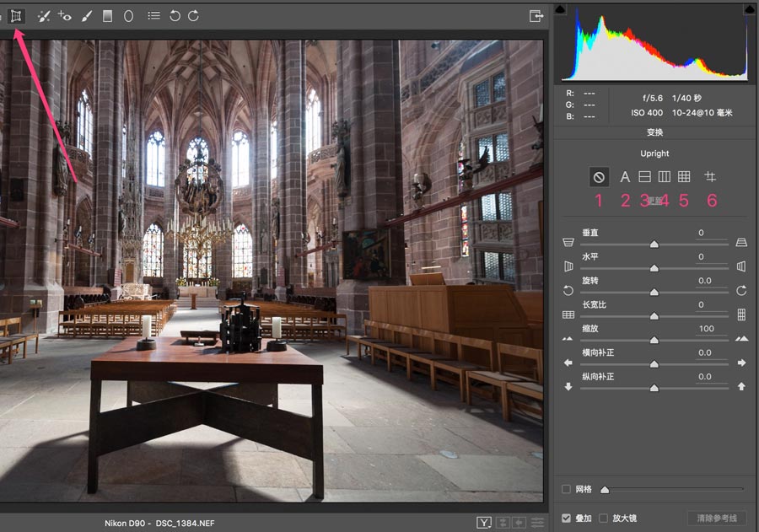Screen dimensions: 759x532
Task: Select the Red Eye Removal tool
Action: point(64,16)
